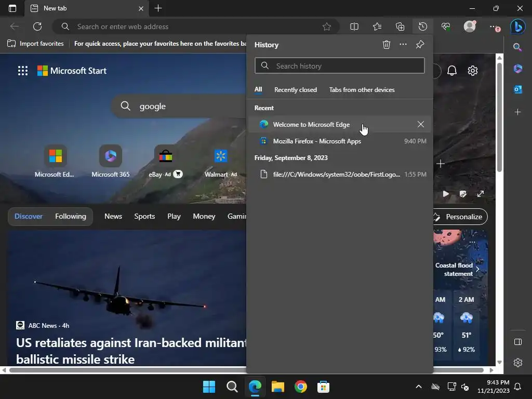Click the horizontal page scrollbar

click(x=247, y=370)
